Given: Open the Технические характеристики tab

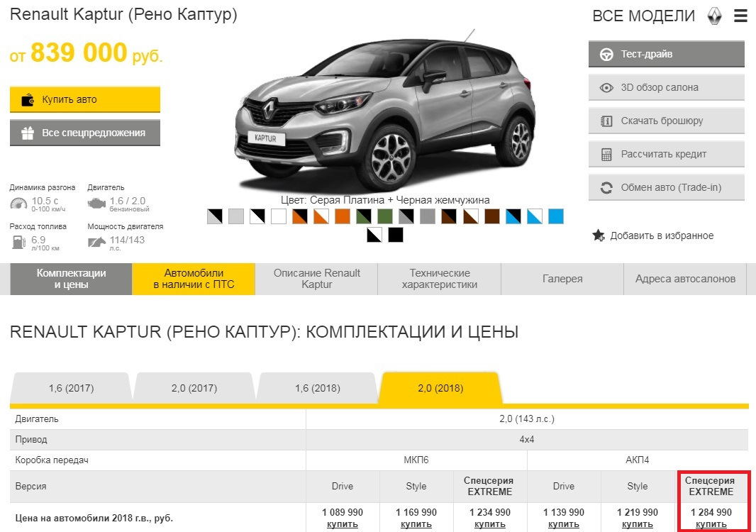Looking at the screenshot, I should 439,279.
